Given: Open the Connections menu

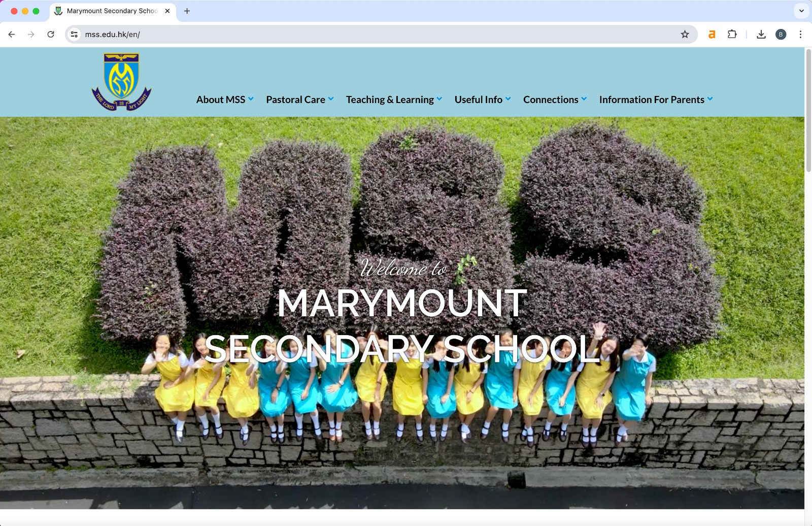Looking at the screenshot, I should tap(551, 100).
